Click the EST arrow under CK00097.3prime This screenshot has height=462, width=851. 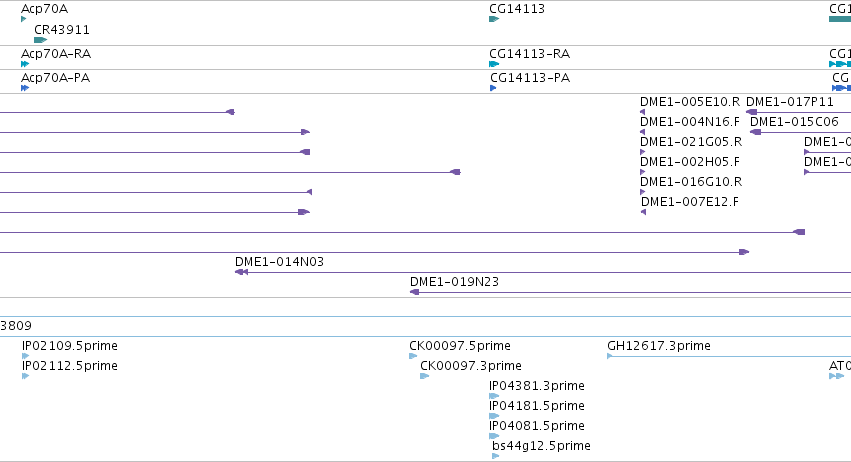click(x=424, y=376)
